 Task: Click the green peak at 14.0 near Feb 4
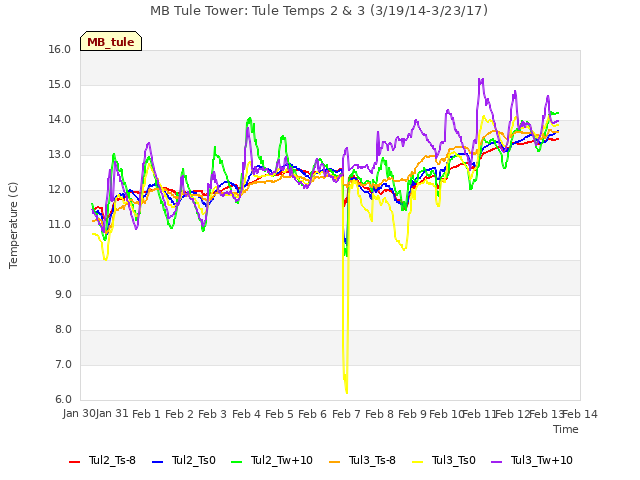249,119
